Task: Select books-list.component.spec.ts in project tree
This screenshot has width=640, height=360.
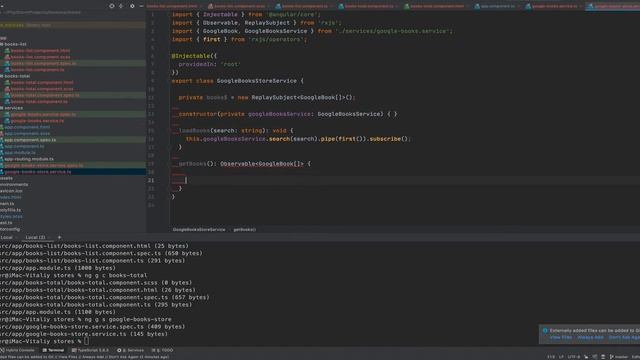Action: [43, 63]
